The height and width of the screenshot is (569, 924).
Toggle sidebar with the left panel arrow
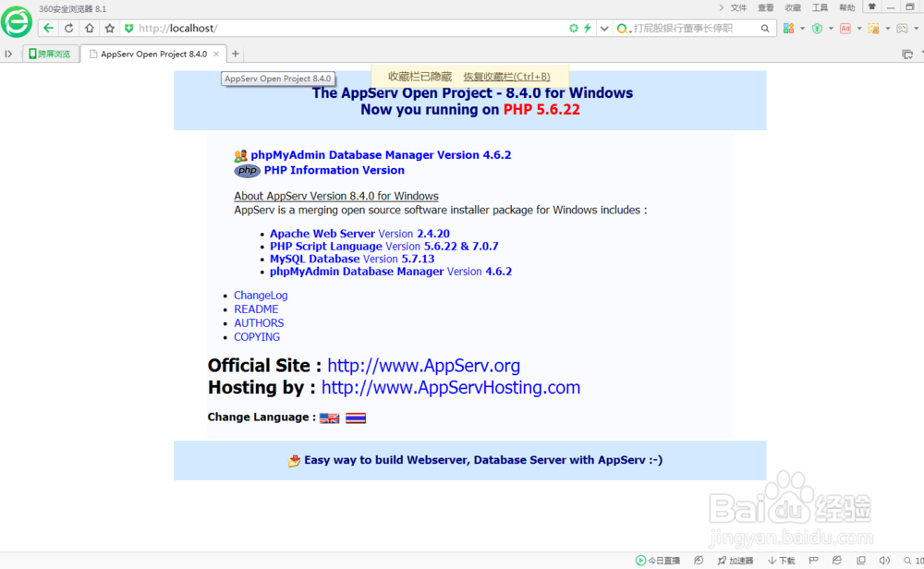pos(8,54)
